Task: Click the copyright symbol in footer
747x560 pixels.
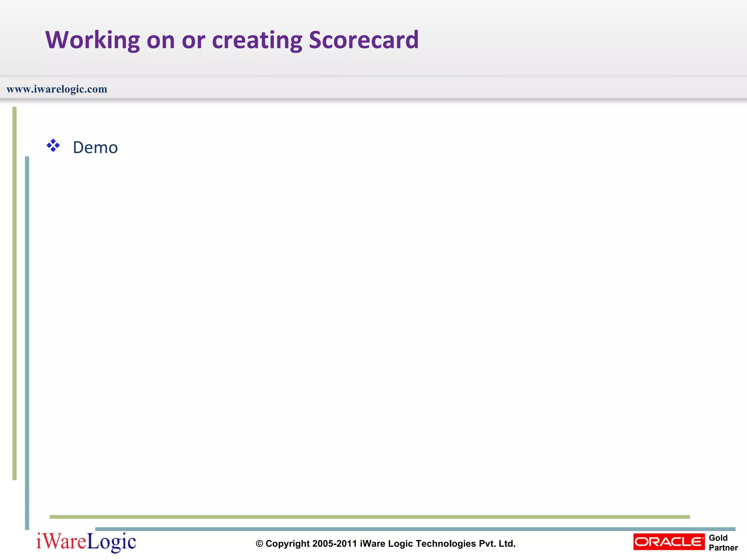Action: click(x=259, y=544)
